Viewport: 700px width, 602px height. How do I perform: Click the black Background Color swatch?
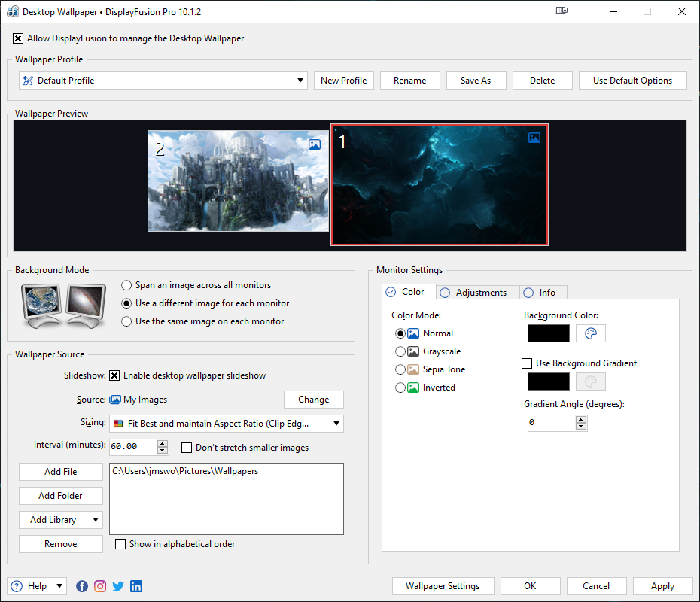click(x=548, y=333)
